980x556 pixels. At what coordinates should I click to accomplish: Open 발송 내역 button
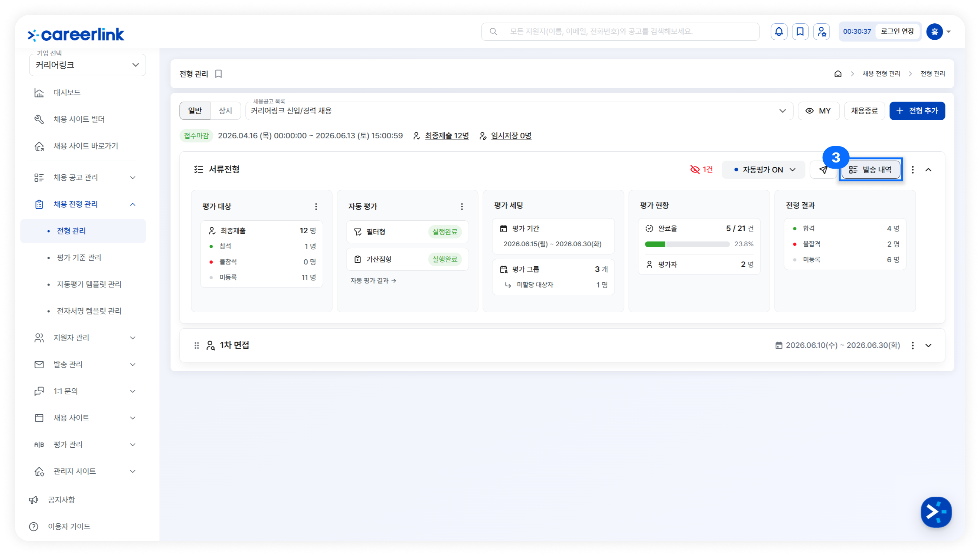(x=871, y=170)
